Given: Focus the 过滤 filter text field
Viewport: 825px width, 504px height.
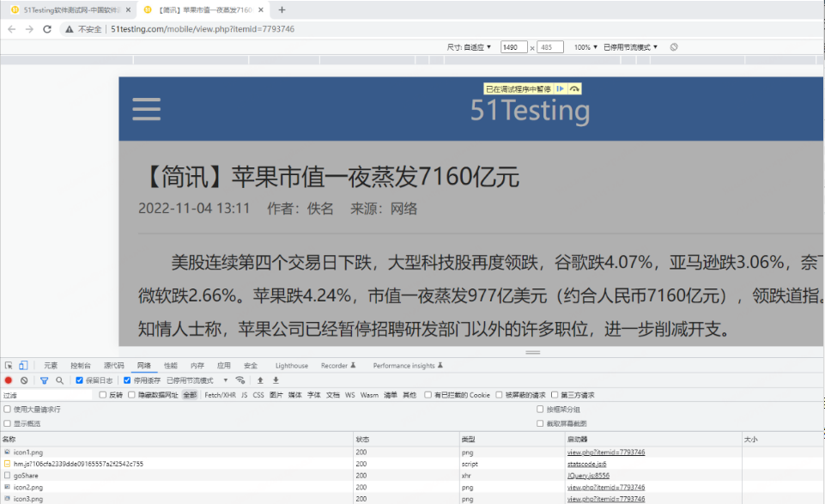Looking at the screenshot, I should coord(47,395).
